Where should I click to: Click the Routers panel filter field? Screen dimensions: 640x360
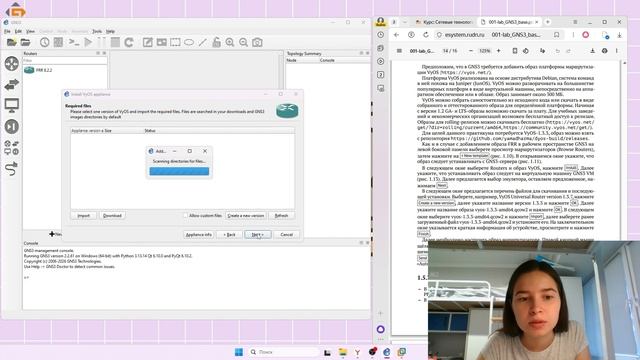[x=65, y=60]
